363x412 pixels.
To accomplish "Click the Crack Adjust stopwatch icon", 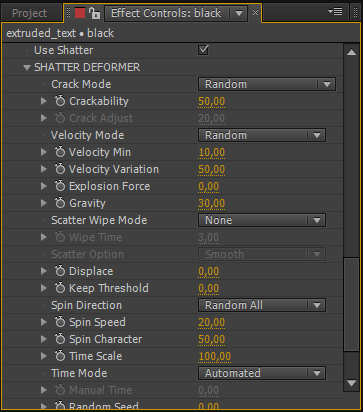I will (x=60, y=118).
